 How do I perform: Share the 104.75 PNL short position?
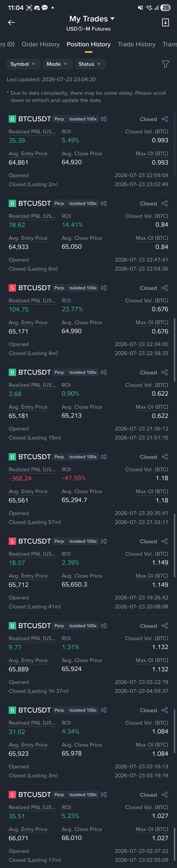(165, 288)
